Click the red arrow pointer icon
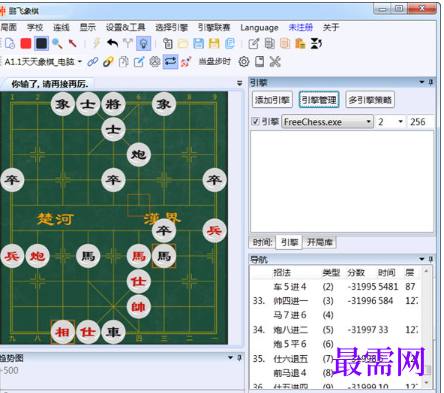 [72, 43]
